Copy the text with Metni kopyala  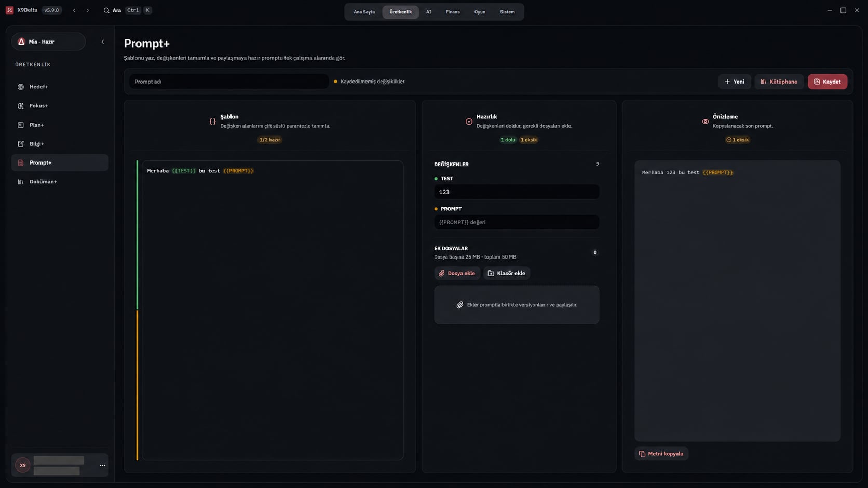661,454
